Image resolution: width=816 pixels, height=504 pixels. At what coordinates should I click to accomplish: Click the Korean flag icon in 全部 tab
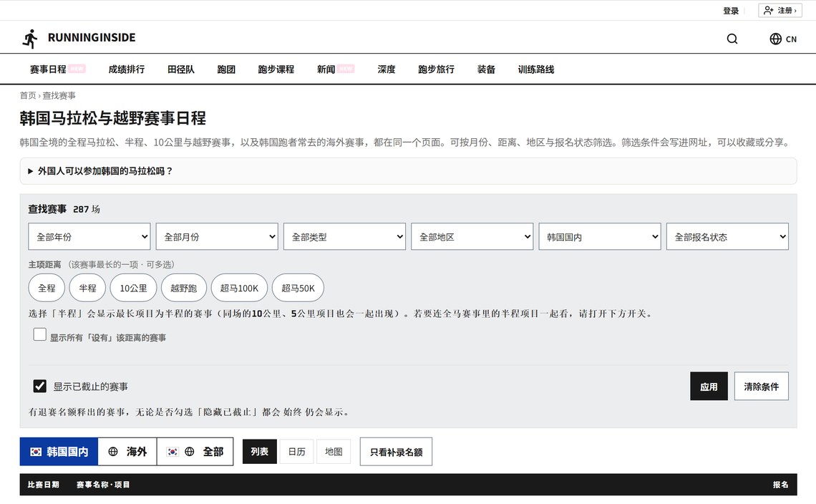(173, 452)
